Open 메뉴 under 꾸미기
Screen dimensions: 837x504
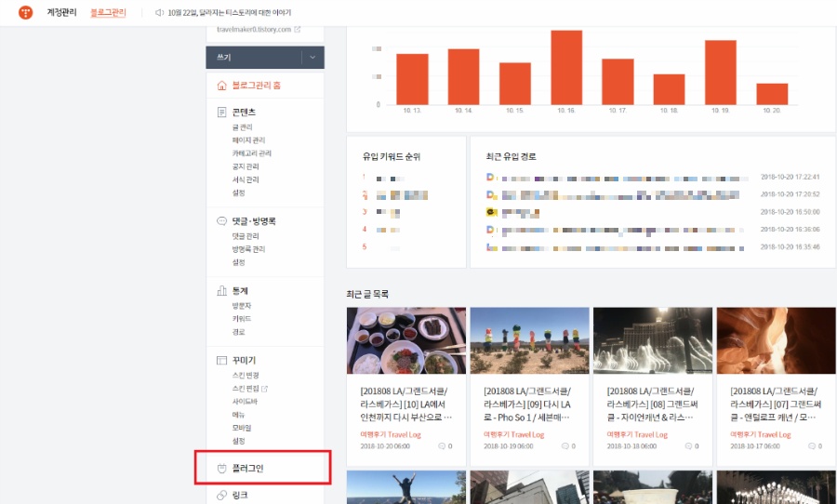click(238, 415)
